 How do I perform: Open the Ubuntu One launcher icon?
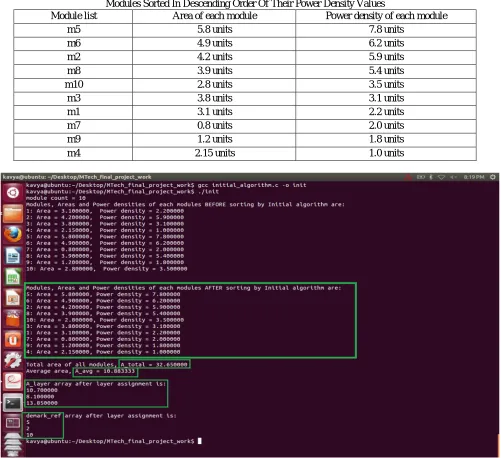point(13,340)
